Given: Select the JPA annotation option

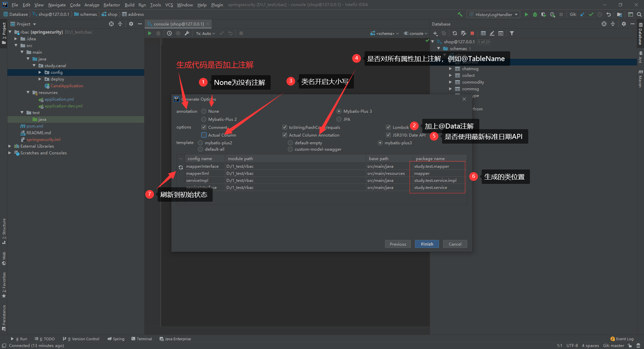Looking at the screenshot, I should (339, 119).
